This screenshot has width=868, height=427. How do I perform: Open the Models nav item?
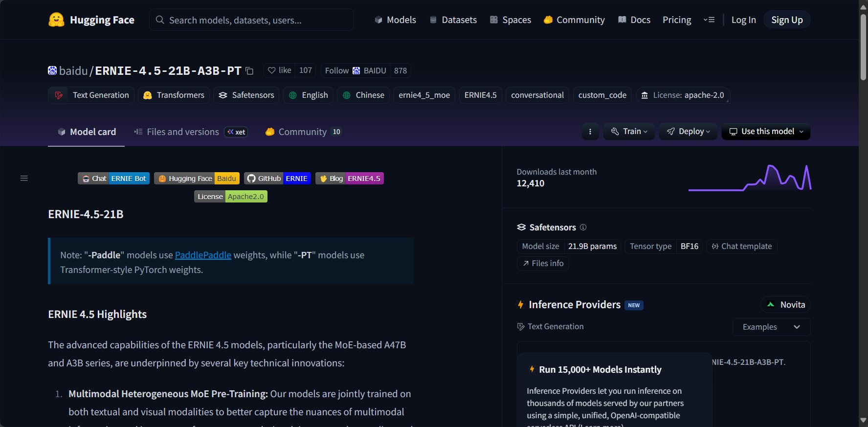(x=395, y=20)
